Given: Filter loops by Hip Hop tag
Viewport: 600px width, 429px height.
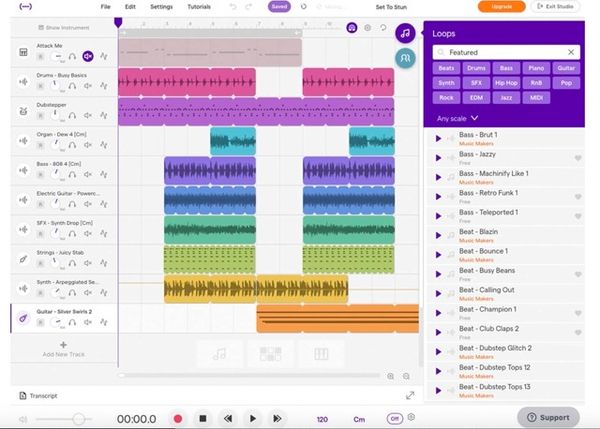Looking at the screenshot, I should pos(506,82).
